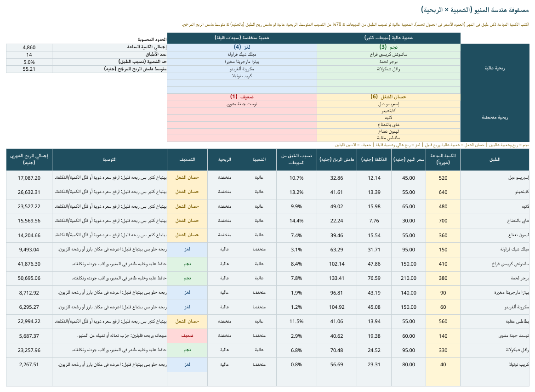Click the "منخفضة" popularity cell for بيتزا مارجريتا صغيرة

(259, 292)
